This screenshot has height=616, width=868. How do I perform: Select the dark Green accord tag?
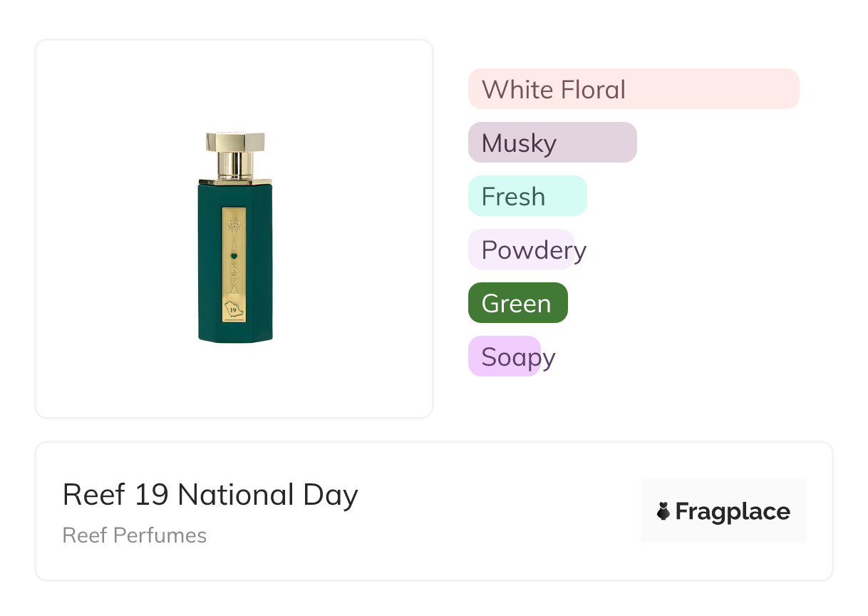pyautogui.click(x=517, y=303)
